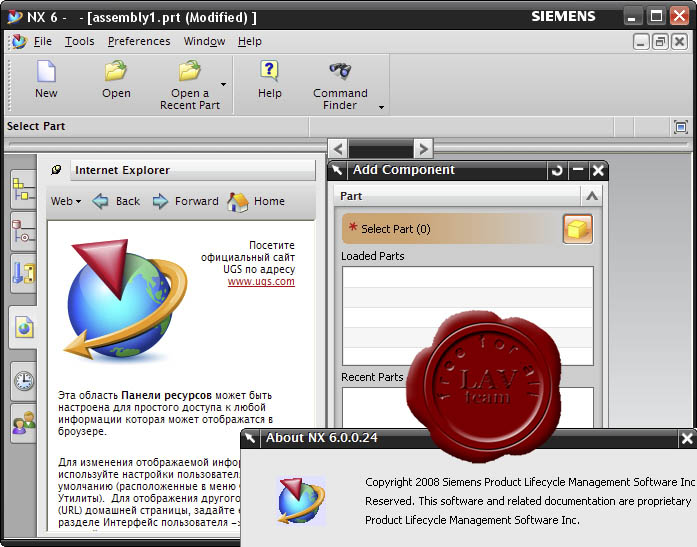Image resolution: width=697 pixels, height=547 pixels.
Task: Click the yellow cube Select Part icon
Action: pyautogui.click(x=577, y=229)
